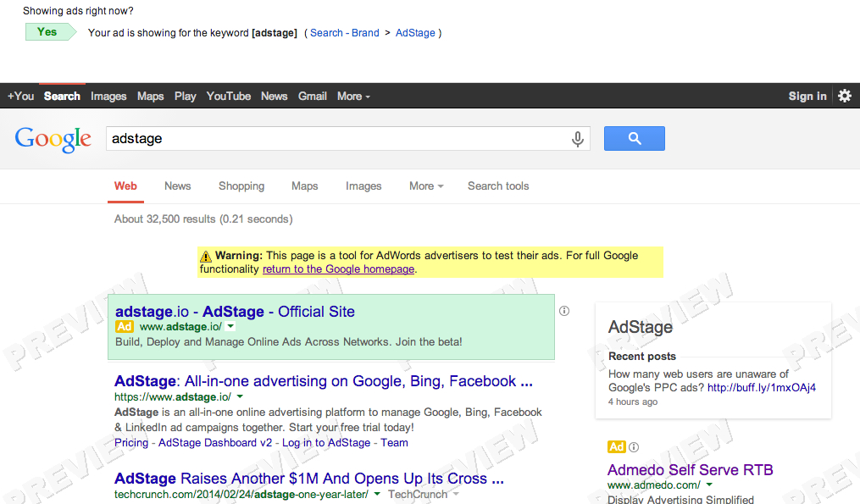Switch to the News results tab
This screenshot has height=504, width=860.
178,186
